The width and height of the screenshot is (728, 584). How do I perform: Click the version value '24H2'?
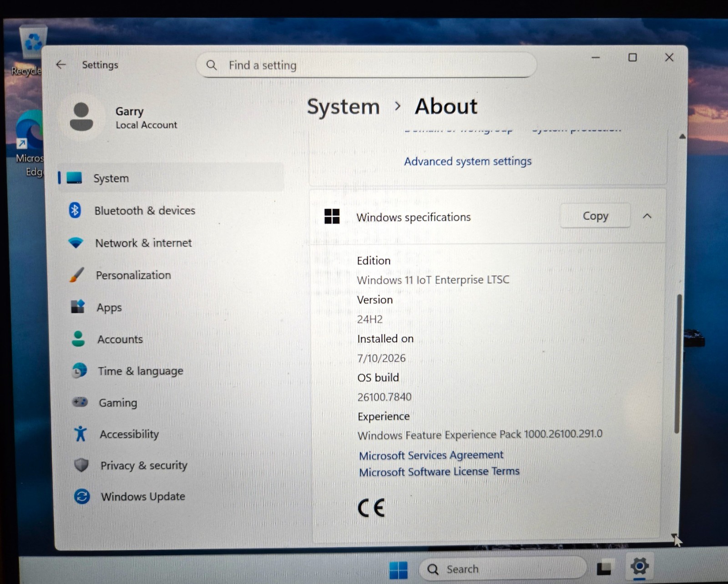coord(369,319)
